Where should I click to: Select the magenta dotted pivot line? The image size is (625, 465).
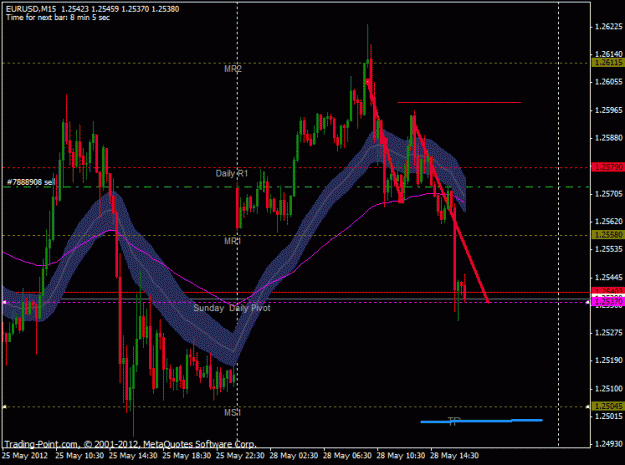[x=296, y=302]
